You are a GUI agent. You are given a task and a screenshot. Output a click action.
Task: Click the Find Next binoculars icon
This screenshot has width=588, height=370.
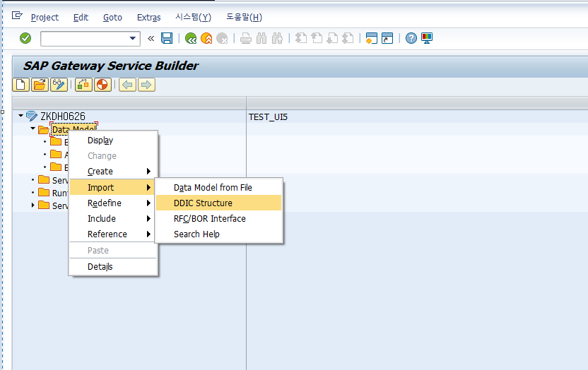277,38
